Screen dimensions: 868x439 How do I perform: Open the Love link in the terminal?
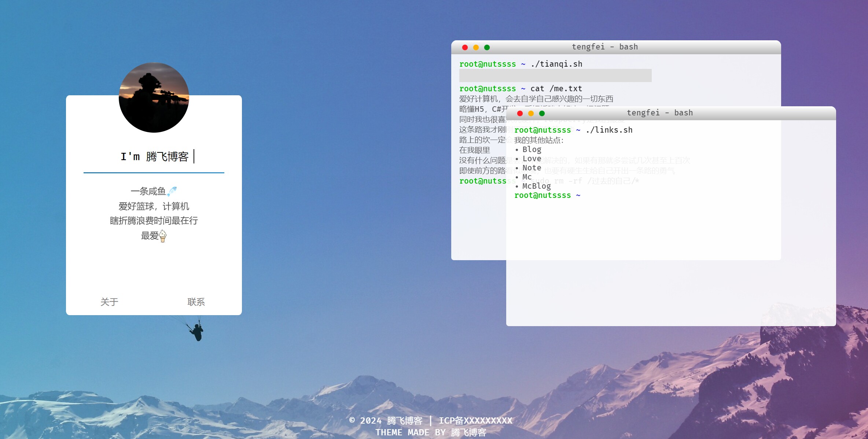click(x=532, y=159)
